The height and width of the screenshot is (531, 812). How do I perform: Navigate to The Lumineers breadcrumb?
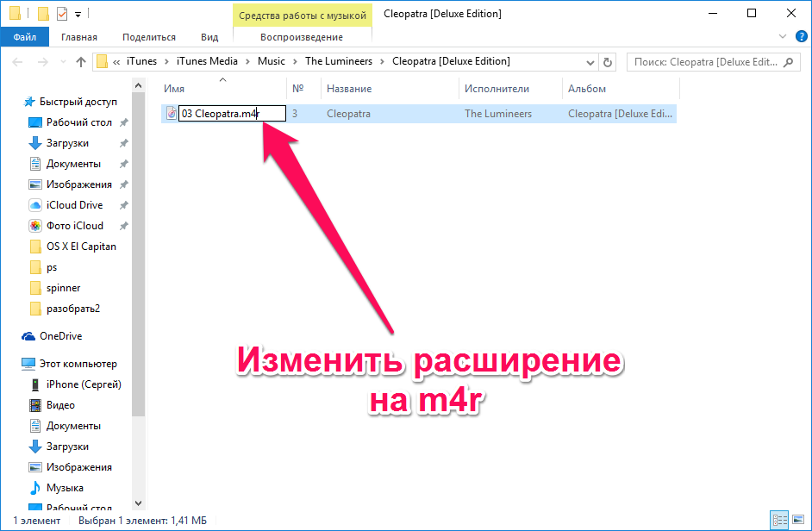pyautogui.click(x=338, y=61)
